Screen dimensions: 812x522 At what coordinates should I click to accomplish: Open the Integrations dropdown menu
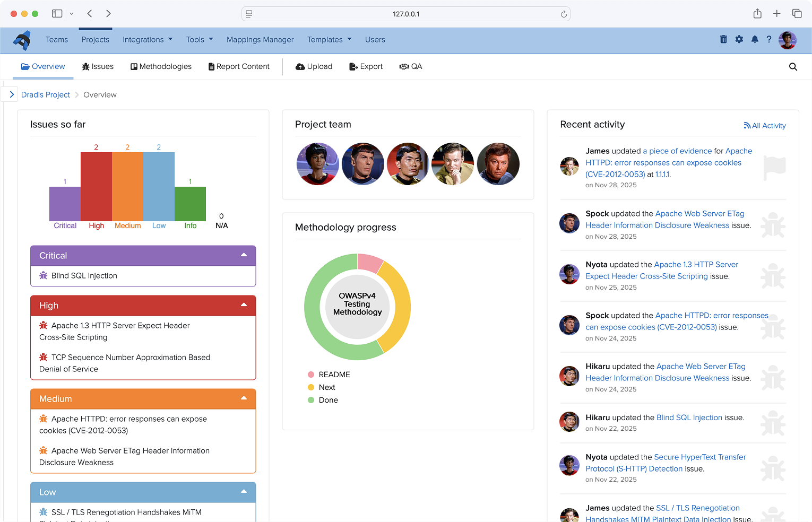[147, 39]
